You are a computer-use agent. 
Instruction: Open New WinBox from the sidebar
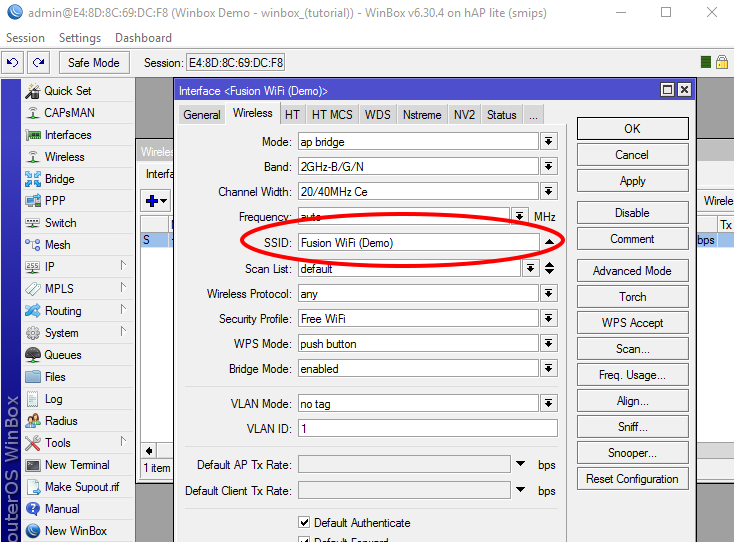78,531
